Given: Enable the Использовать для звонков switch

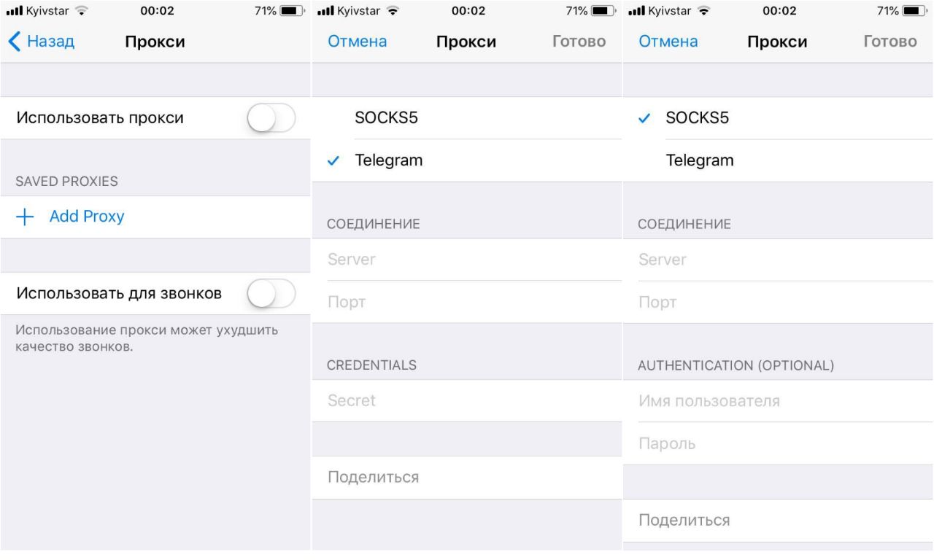Looking at the screenshot, I should coord(271,294).
